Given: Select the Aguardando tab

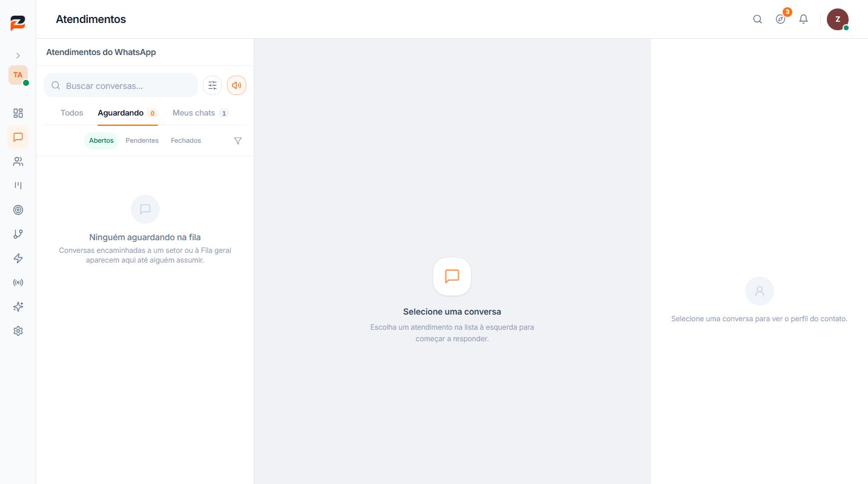Looking at the screenshot, I should point(128,113).
